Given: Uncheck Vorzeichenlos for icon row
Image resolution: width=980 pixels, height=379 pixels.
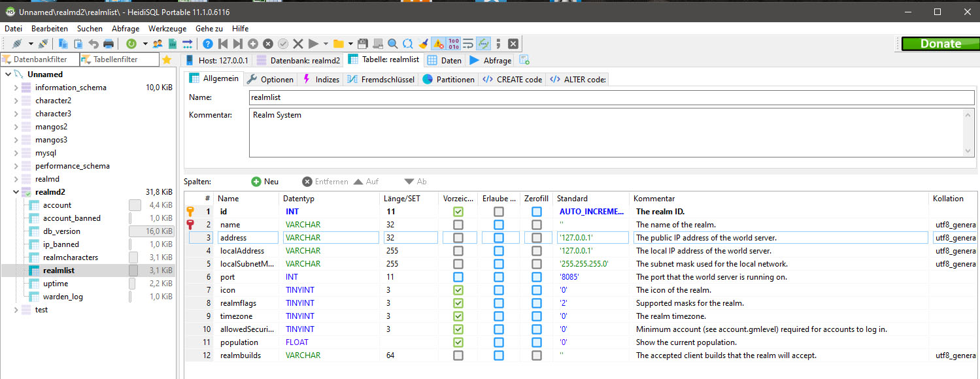Looking at the screenshot, I should [x=458, y=290].
